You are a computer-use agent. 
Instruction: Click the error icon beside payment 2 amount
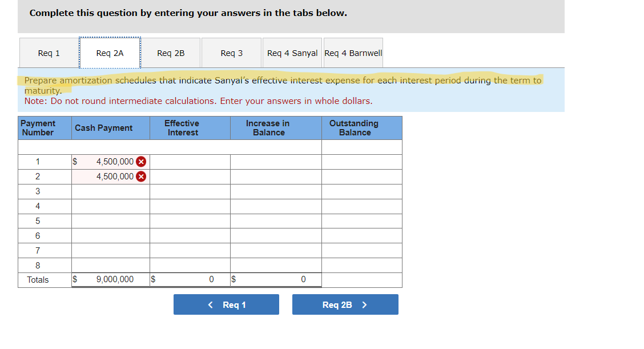pos(141,176)
